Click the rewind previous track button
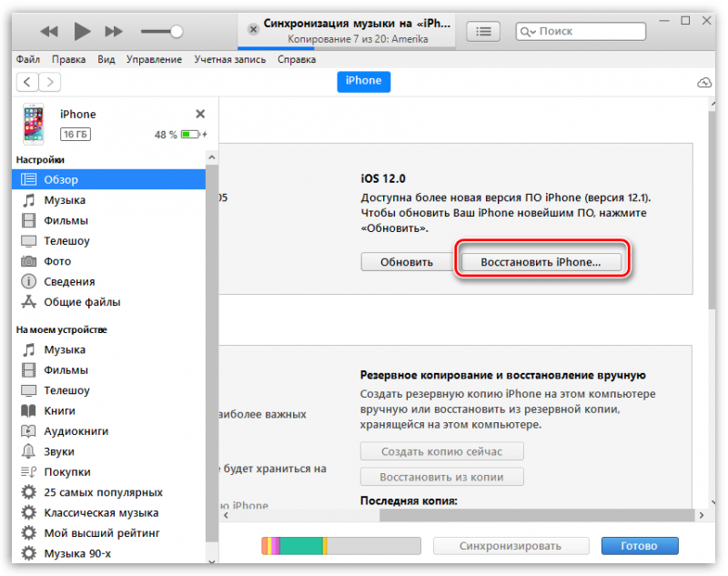 click(49, 32)
